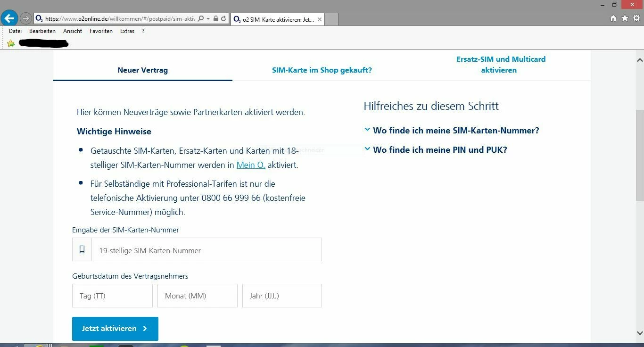Click the vertical scrollbar thumb
644x347 pixels.
click(x=640, y=156)
